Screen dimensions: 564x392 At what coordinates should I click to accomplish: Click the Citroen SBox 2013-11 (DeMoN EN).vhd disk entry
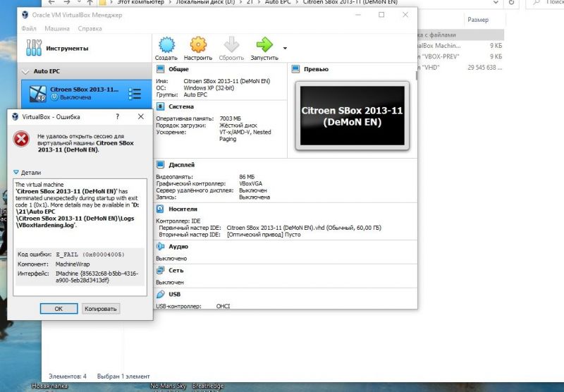tap(304, 228)
